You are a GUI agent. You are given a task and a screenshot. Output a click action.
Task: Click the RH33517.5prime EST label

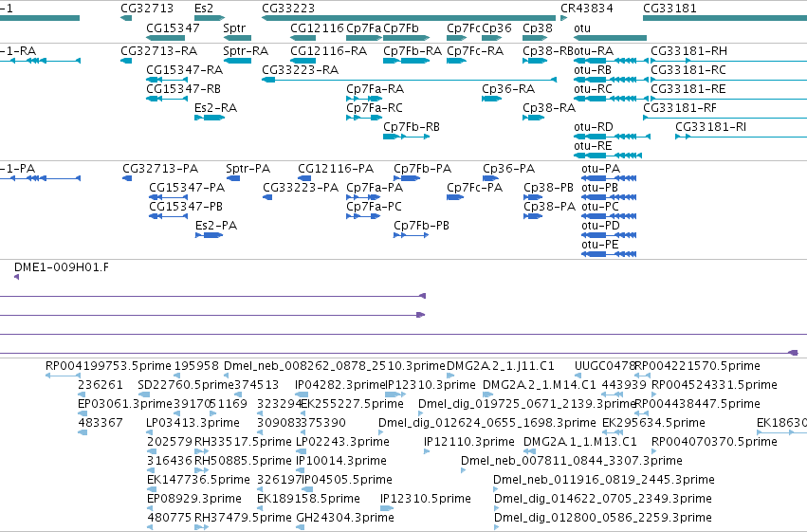pyautogui.click(x=243, y=442)
